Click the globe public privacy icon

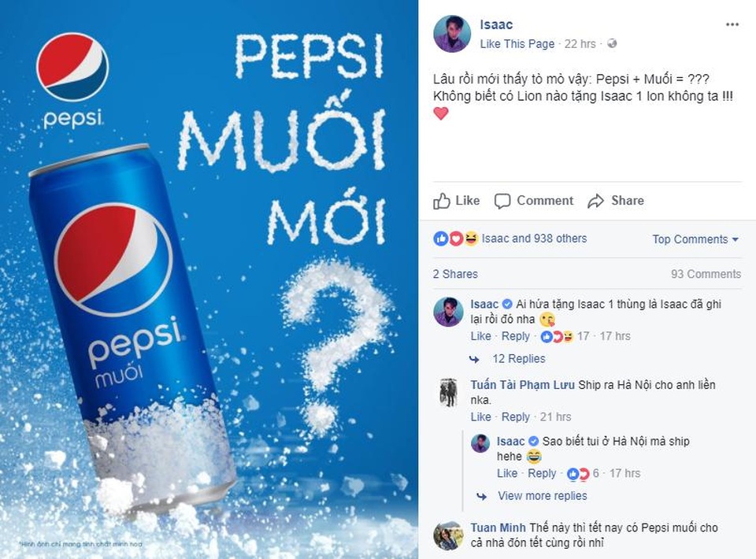point(612,44)
